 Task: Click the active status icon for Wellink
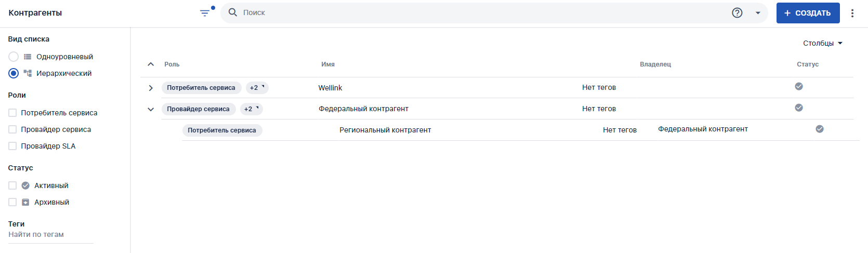coord(799,86)
